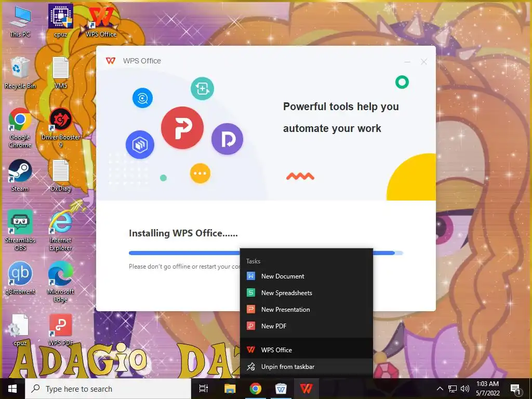Click the blue cube circle icon
The height and width of the screenshot is (399, 532).
[140, 144]
